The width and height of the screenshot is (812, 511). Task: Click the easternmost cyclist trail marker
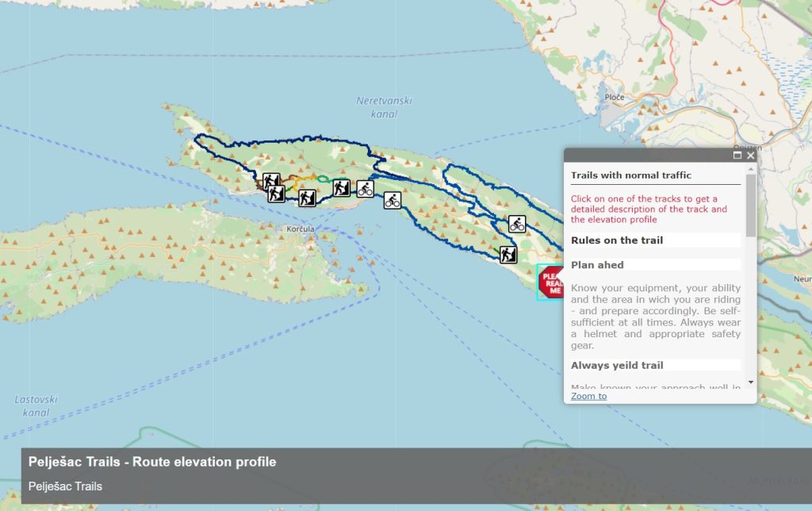(516, 224)
